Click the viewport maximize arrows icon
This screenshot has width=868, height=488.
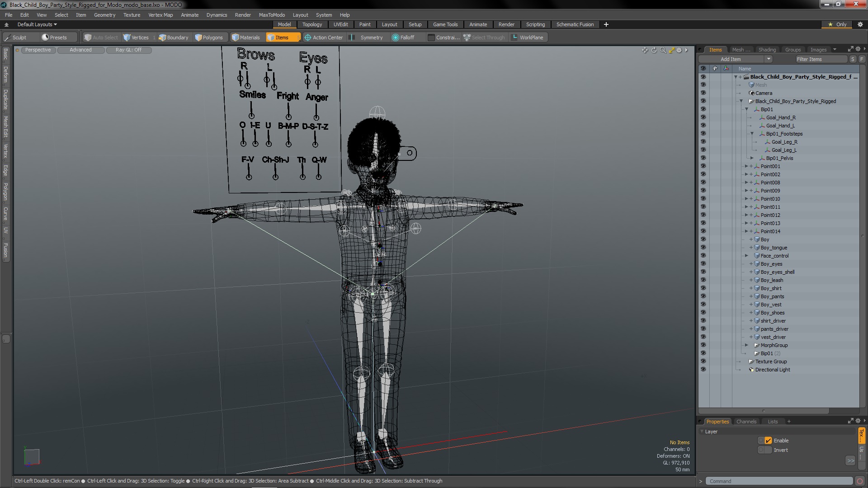click(x=671, y=50)
